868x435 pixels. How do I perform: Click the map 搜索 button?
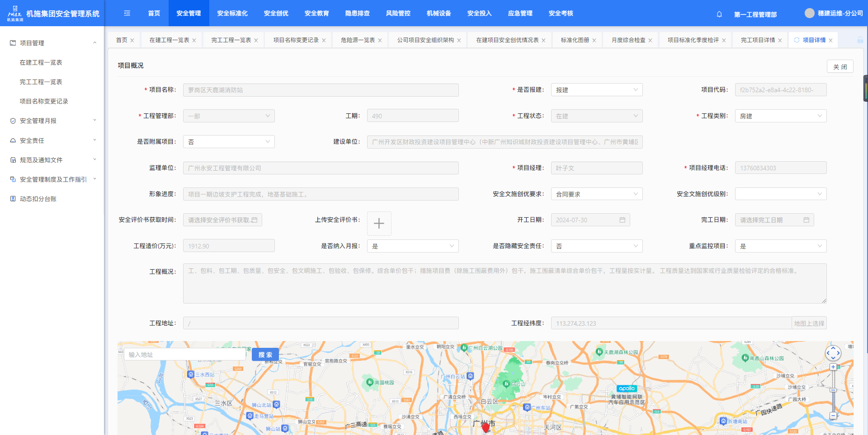coord(265,355)
